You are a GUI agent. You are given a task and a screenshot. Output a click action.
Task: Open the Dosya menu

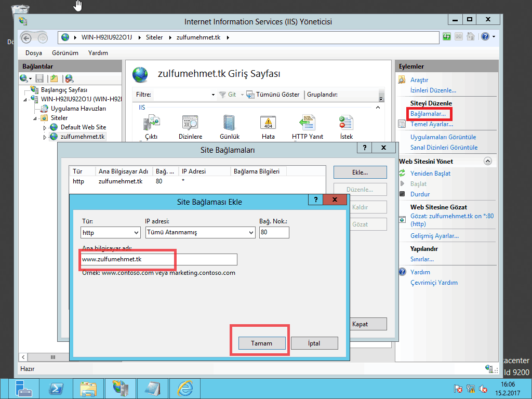[34, 53]
